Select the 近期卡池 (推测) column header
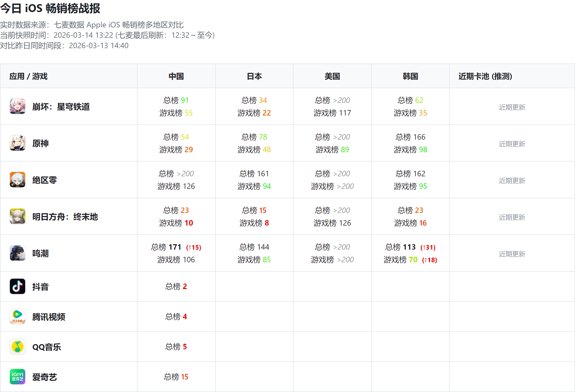 click(x=485, y=76)
